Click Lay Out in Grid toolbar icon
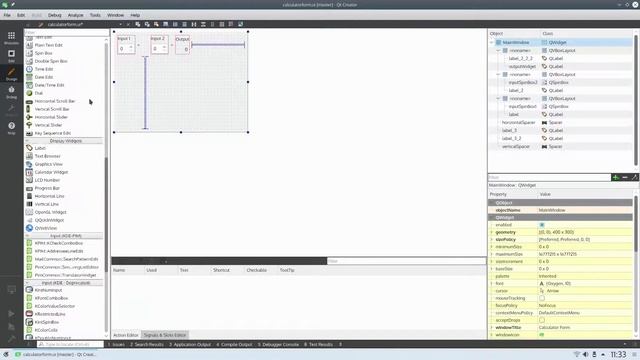640x360 pixels. 222,24
